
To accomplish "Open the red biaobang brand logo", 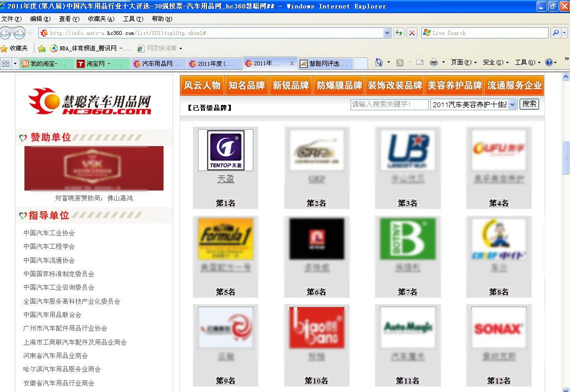I will click(317, 328).
